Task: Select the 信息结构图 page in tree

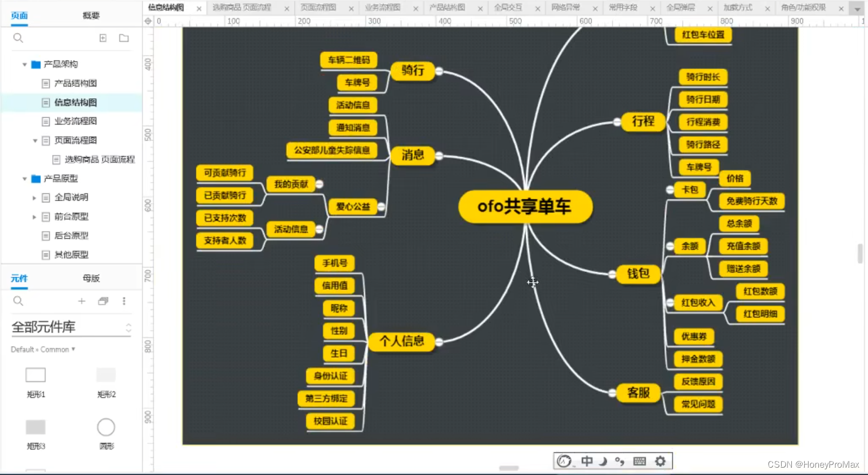Action: (76, 103)
